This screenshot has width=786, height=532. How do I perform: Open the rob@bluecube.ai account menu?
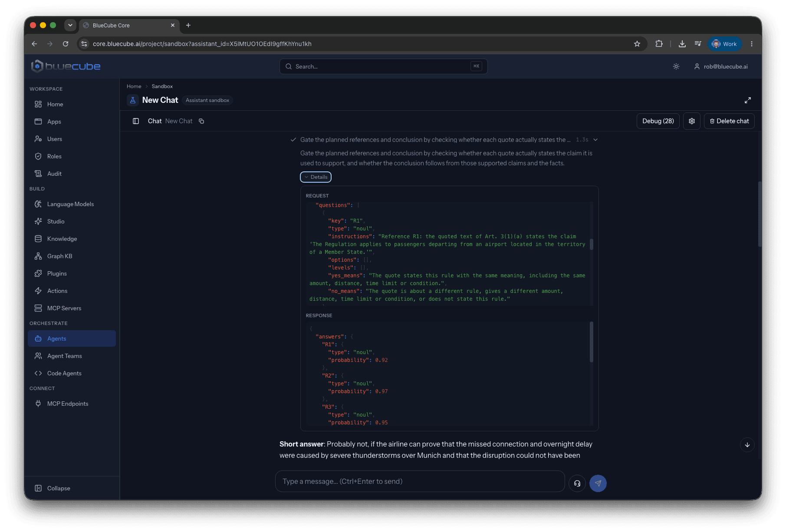click(721, 66)
